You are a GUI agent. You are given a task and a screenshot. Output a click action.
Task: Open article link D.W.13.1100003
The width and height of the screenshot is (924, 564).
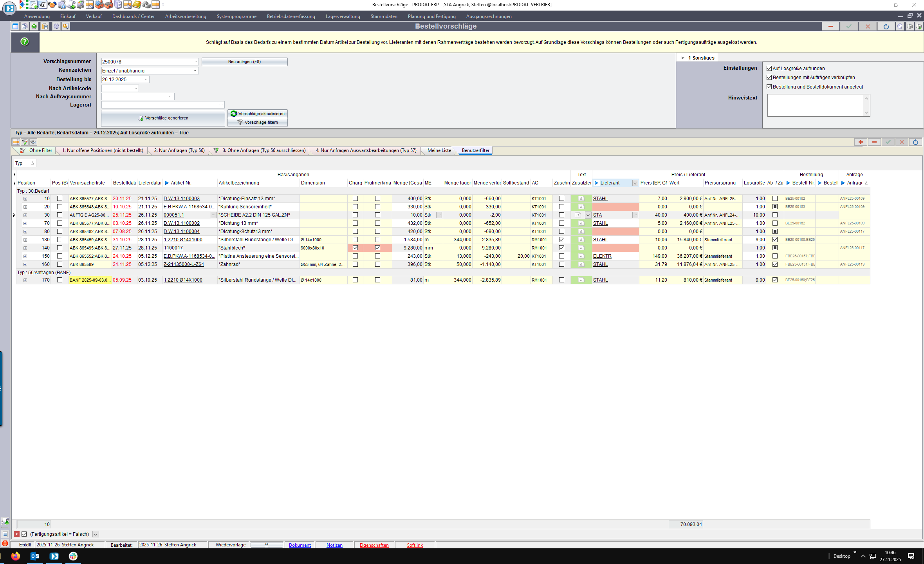click(x=181, y=199)
